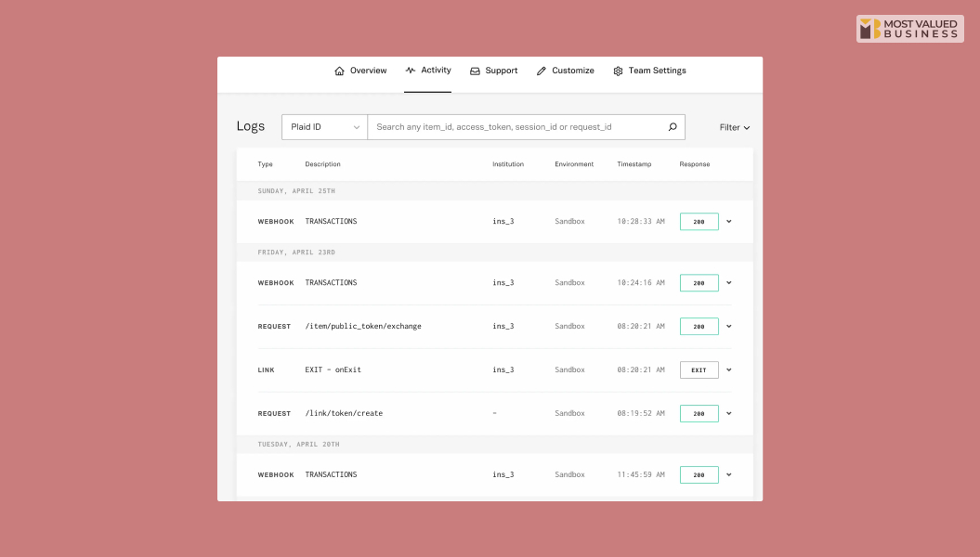The image size is (980, 557).
Task: Click the 200 response badge at 10:24:16 AM
Action: [x=699, y=283]
